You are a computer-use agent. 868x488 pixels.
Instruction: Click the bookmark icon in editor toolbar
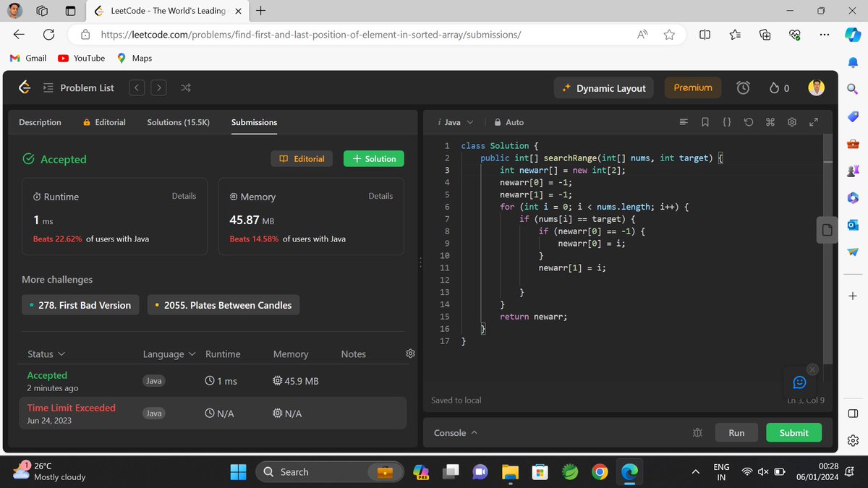pyautogui.click(x=705, y=122)
